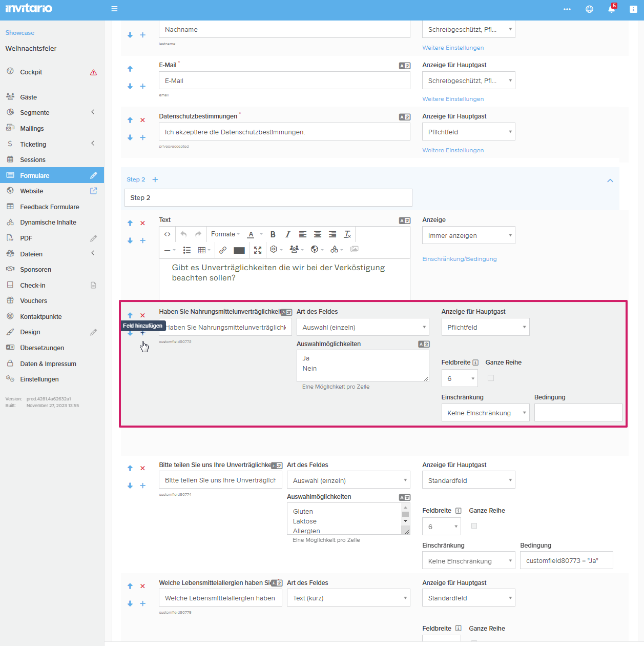Click the insert link icon in editor

tap(223, 250)
